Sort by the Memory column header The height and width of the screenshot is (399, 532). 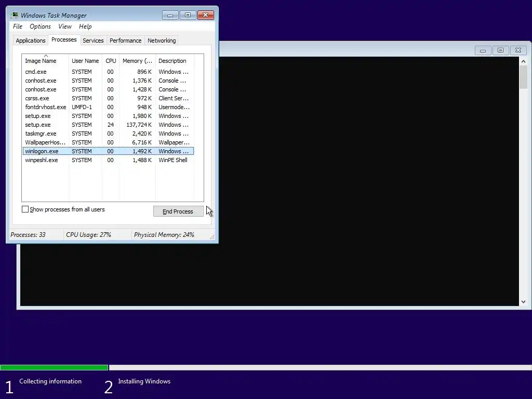pos(137,61)
